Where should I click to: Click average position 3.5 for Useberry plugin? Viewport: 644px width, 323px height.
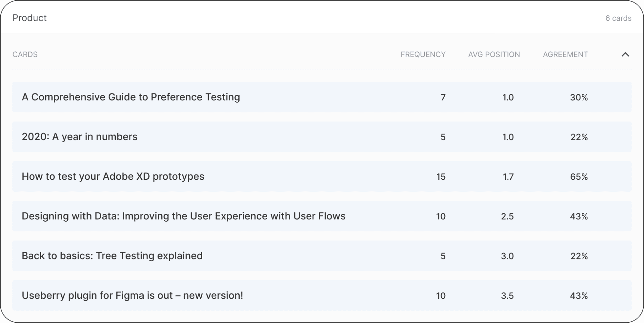(x=507, y=296)
